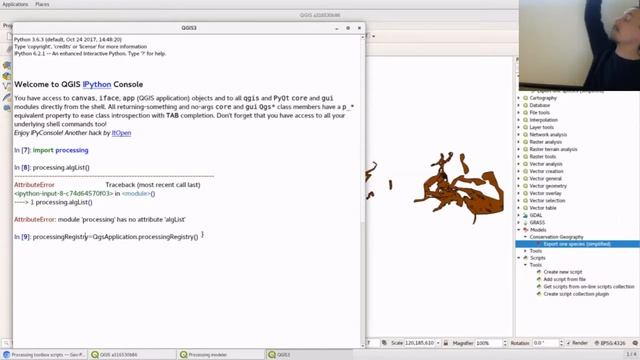Switch to Processing modeler task
640x360 pixels.
pyautogui.click(x=221, y=355)
